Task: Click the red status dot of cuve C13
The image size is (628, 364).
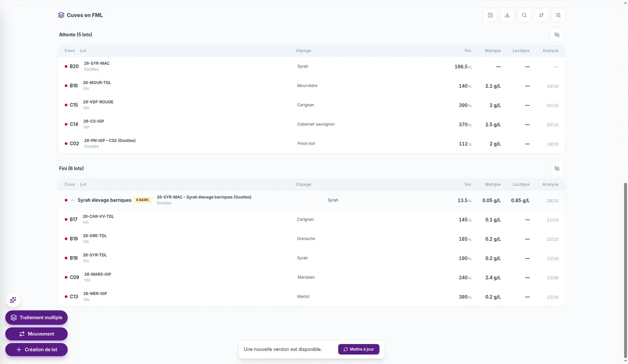Action: [x=66, y=297]
